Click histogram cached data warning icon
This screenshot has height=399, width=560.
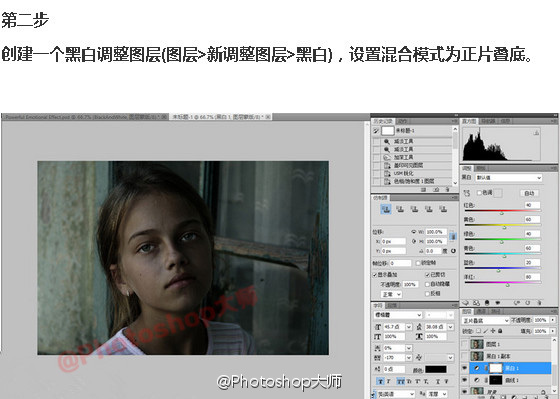pyautogui.click(x=536, y=133)
